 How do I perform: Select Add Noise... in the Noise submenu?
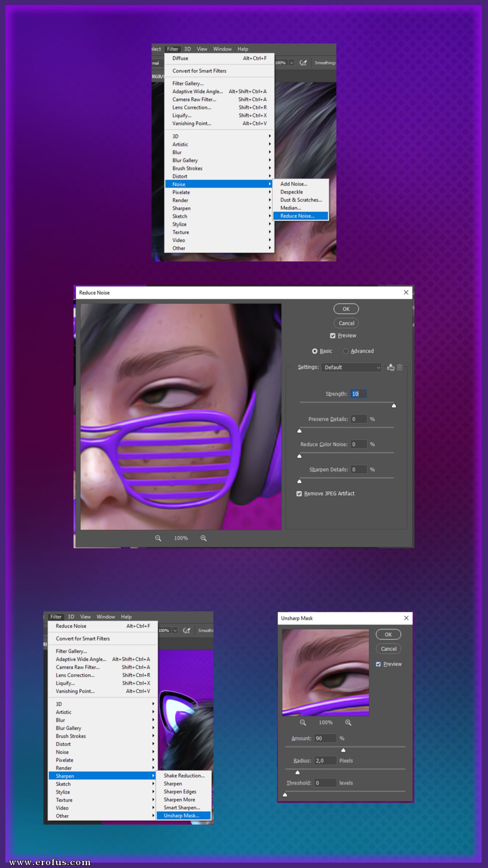(x=301, y=184)
